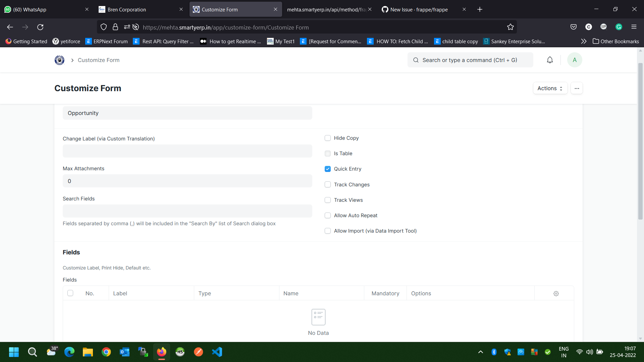
Task: Open the gear settings icon in Fields table header
Action: coord(556,293)
